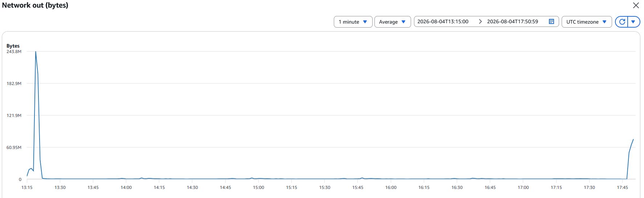Click the 121.9M y-axis label

click(14, 116)
